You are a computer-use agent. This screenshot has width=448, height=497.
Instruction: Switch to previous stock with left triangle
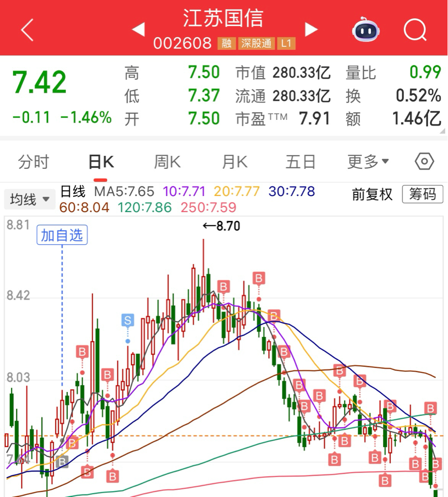coord(138,30)
